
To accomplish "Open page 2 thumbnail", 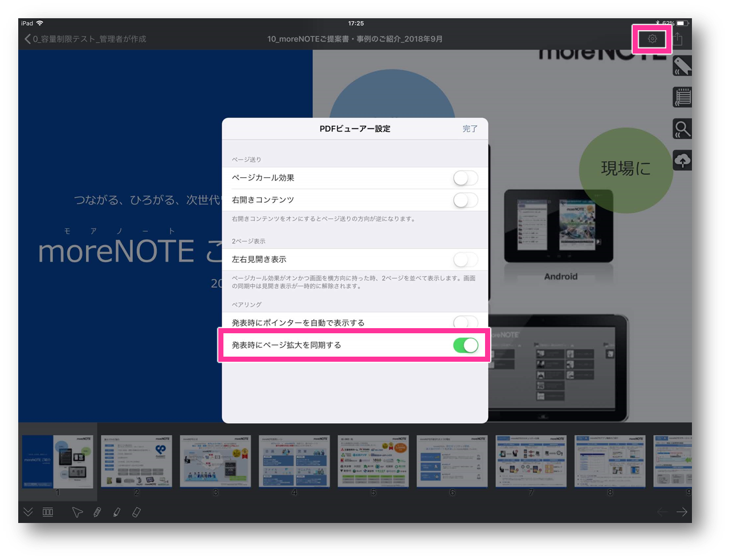I will [x=136, y=462].
